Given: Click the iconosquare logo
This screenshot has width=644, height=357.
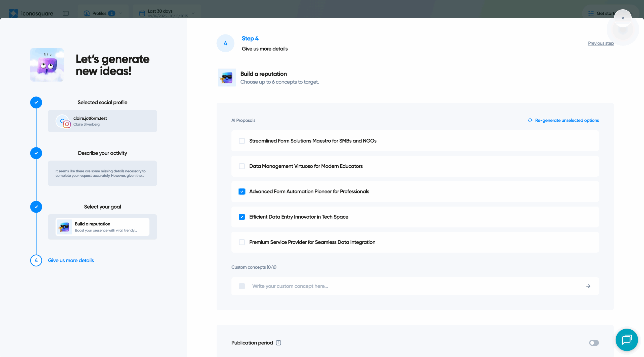Looking at the screenshot, I should pos(31,13).
